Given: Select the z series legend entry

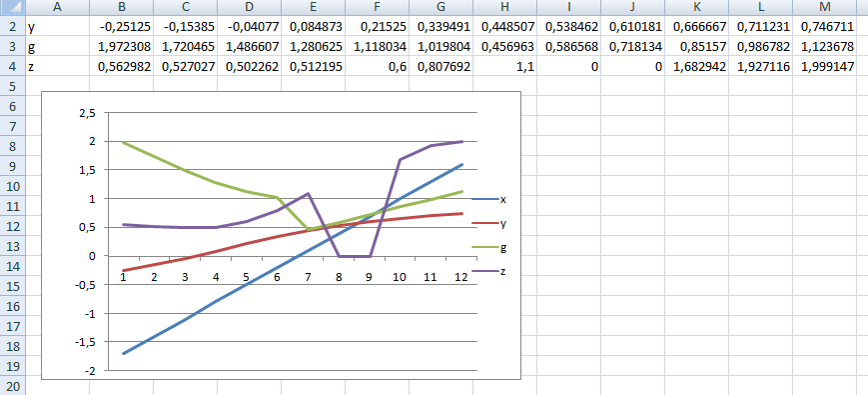Looking at the screenshot, I should [x=488, y=272].
